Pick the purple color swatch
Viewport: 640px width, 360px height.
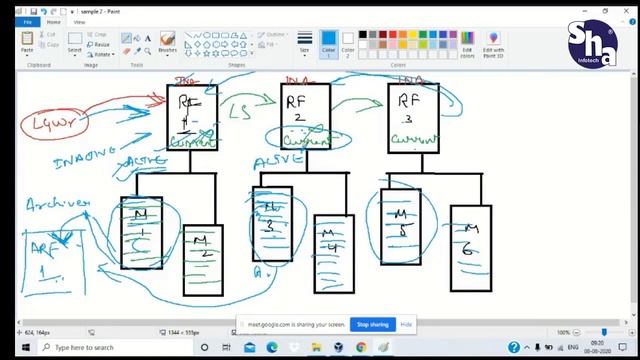(452, 35)
